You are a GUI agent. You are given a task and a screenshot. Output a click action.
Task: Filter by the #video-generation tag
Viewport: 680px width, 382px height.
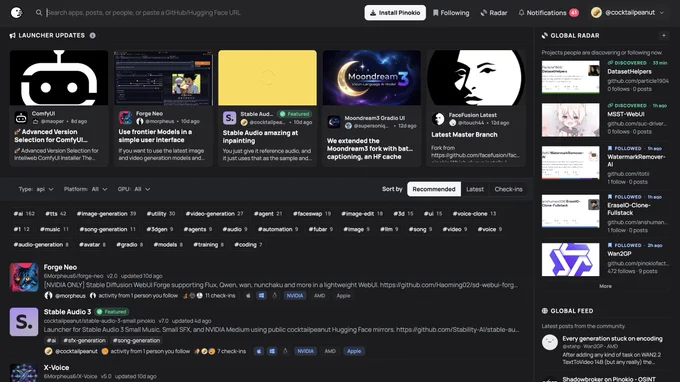(x=214, y=214)
